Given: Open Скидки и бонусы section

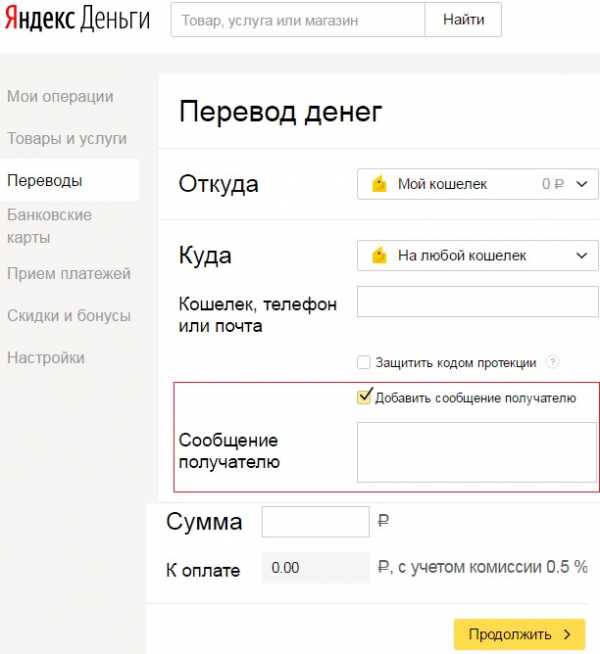Looking at the screenshot, I should [x=69, y=316].
